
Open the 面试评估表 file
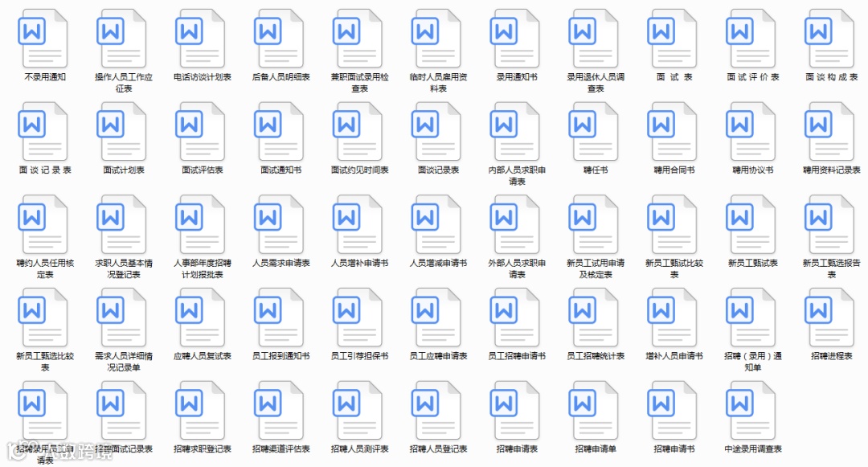[202, 133]
